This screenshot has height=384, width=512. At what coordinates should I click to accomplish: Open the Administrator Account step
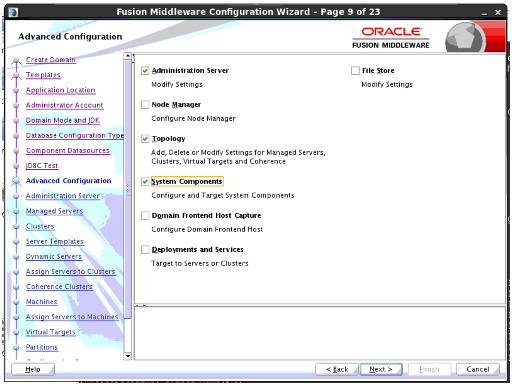[x=64, y=105]
